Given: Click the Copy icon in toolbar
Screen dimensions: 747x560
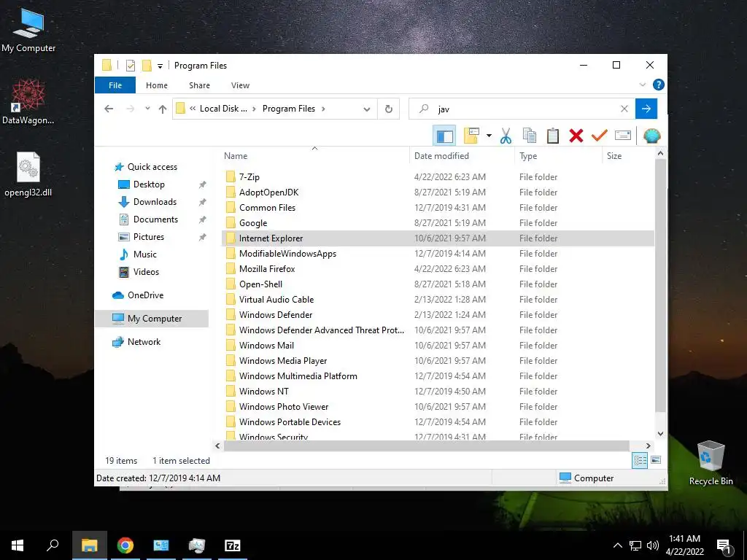Looking at the screenshot, I should click(530, 136).
